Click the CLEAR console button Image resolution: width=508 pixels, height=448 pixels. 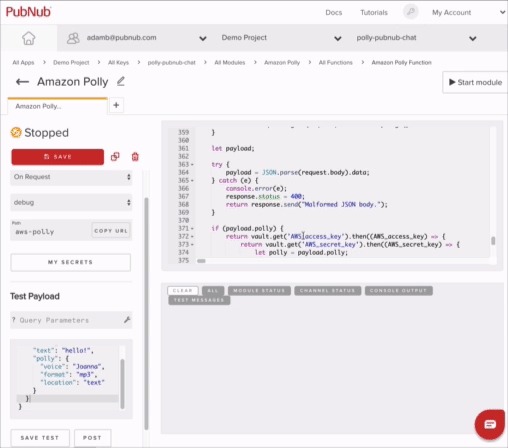pos(183,291)
